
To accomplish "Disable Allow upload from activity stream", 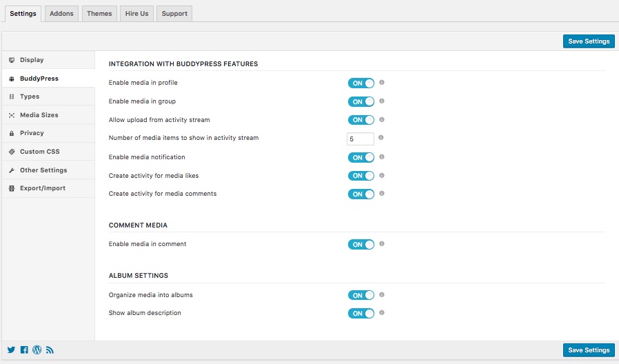I will (x=361, y=120).
